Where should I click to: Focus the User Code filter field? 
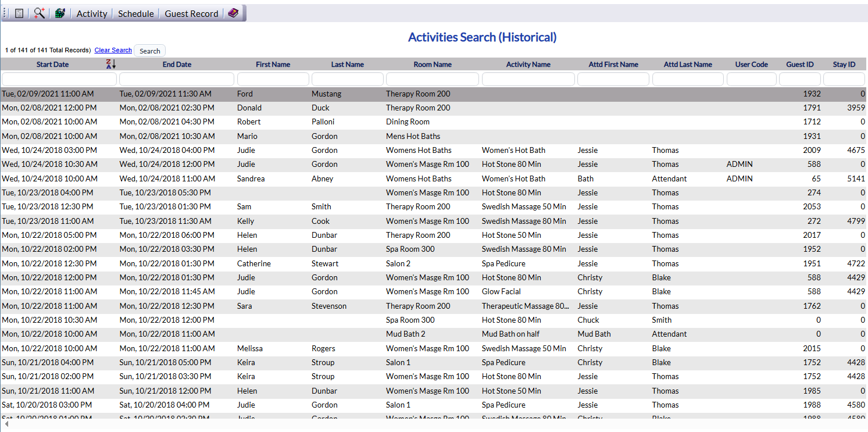click(x=752, y=79)
